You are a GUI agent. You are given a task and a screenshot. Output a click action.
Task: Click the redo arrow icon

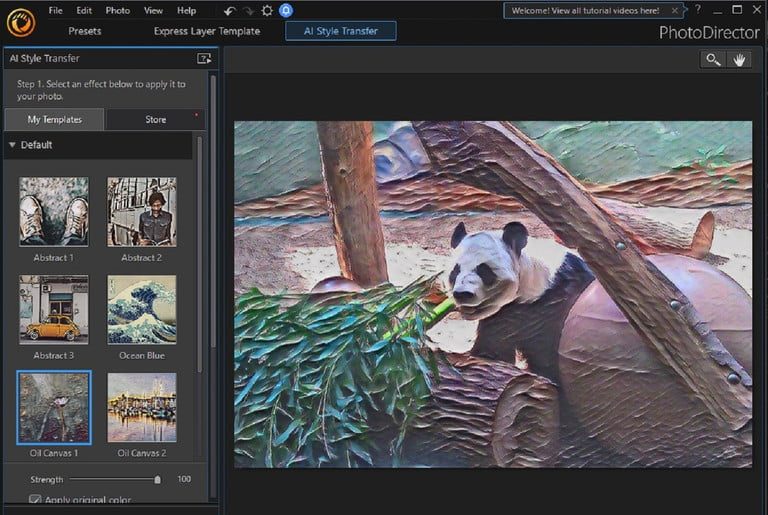[x=247, y=10]
